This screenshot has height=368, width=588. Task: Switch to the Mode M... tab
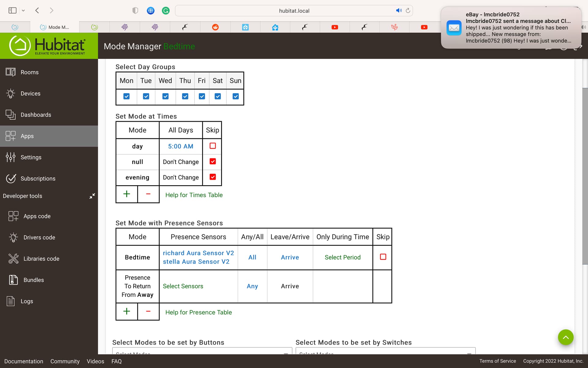point(55,27)
